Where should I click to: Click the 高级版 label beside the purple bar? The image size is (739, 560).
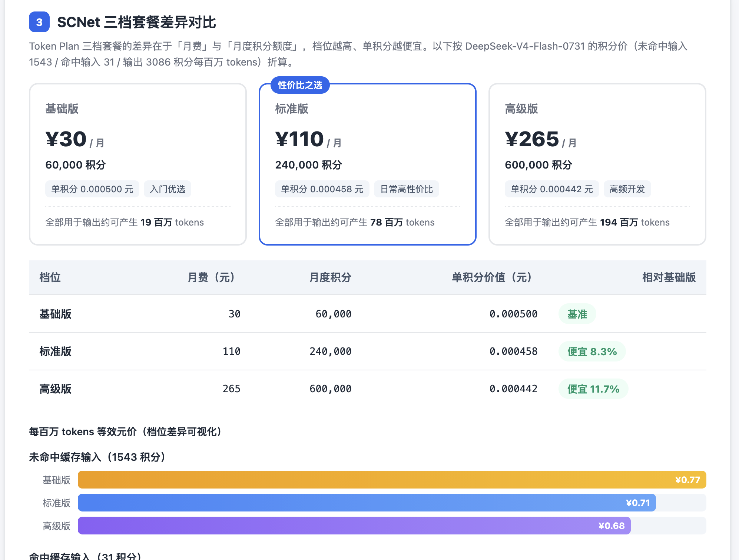pos(56,526)
